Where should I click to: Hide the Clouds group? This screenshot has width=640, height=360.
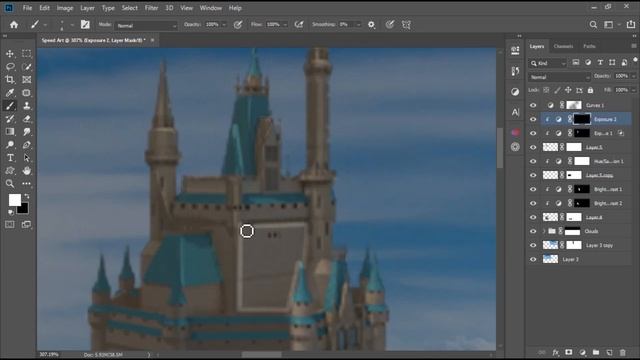pos(533,231)
